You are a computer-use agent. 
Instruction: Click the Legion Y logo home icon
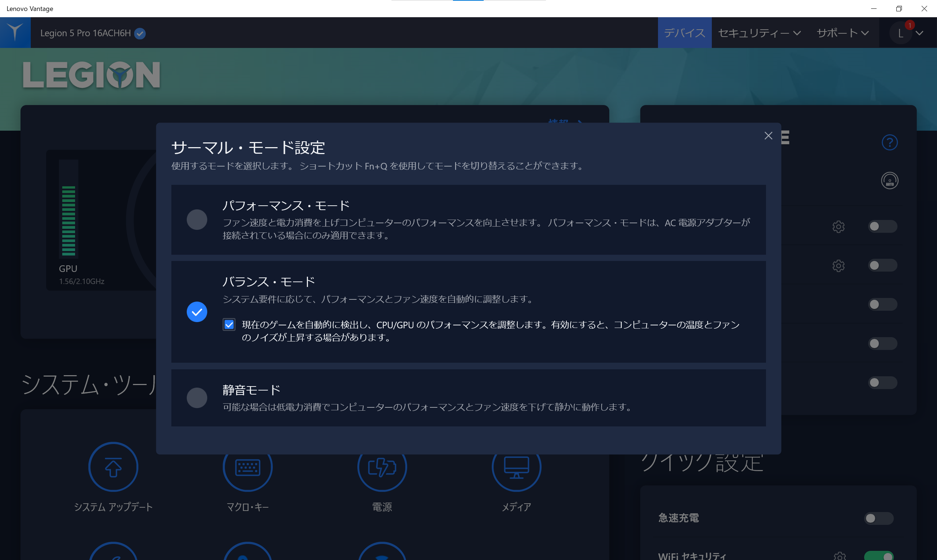tap(15, 33)
